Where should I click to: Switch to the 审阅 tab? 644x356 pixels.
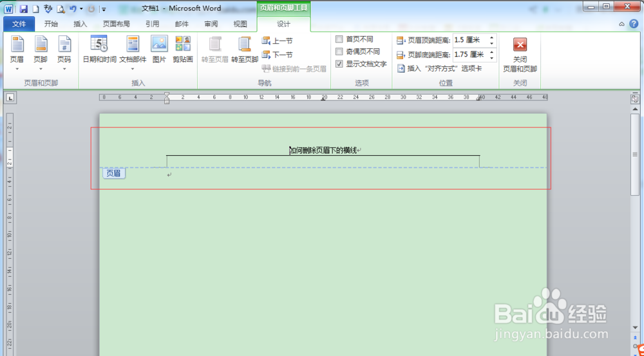click(x=211, y=24)
